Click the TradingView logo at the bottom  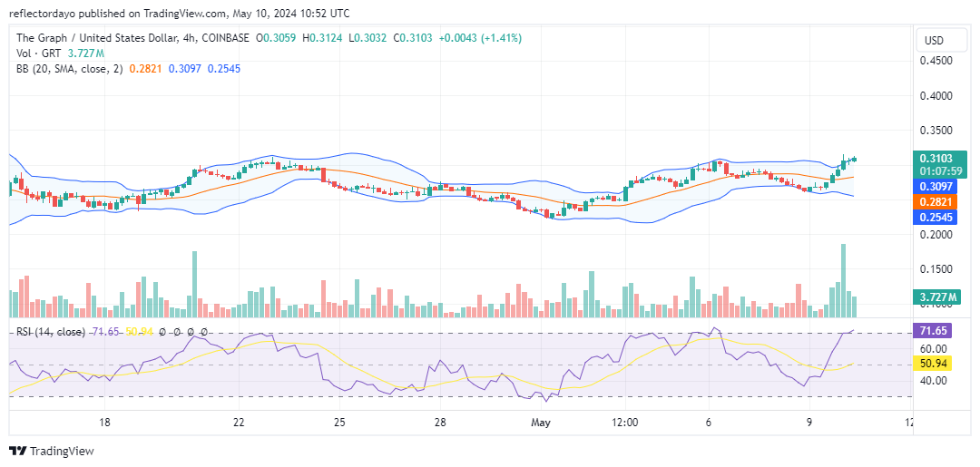pos(52,451)
